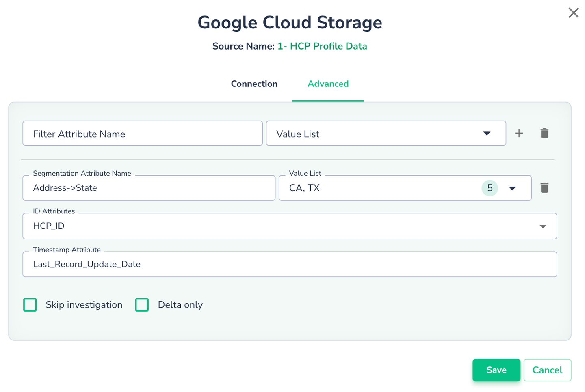The width and height of the screenshot is (585, 392).
Task: Click the source name 1- HCP Profile Data
Action: coord(322,46)
